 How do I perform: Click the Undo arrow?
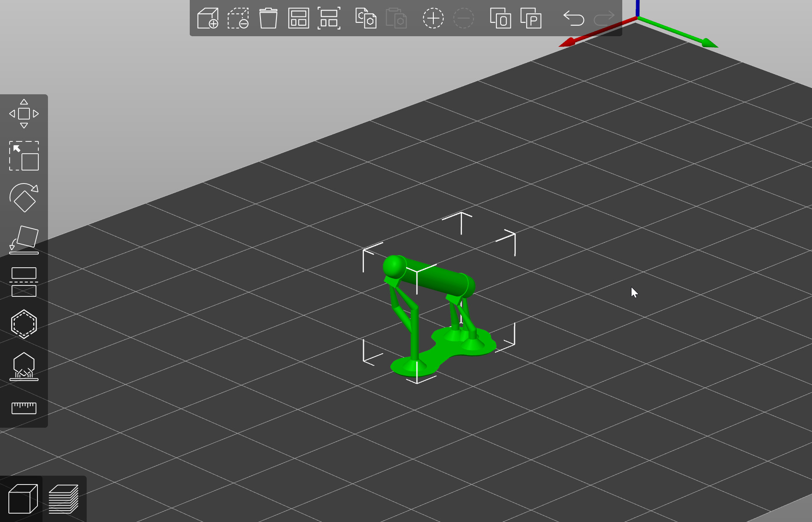pos(573,19)
